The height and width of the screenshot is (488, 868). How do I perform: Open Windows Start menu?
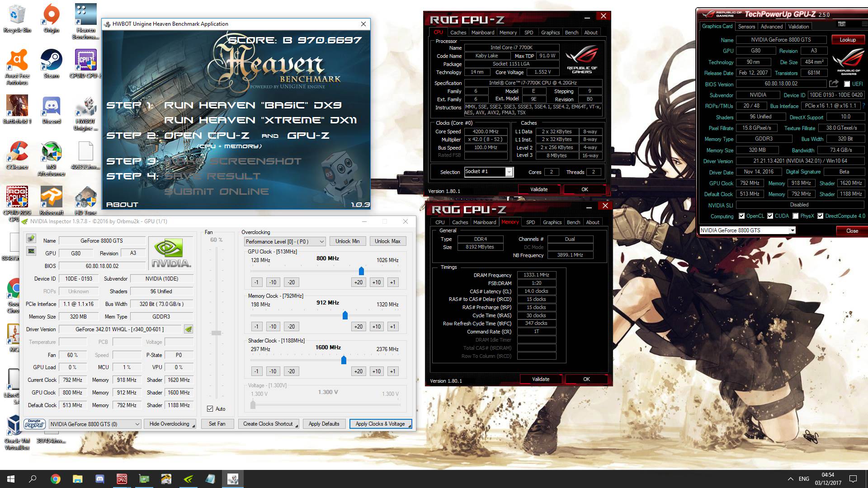coord(11,479)
